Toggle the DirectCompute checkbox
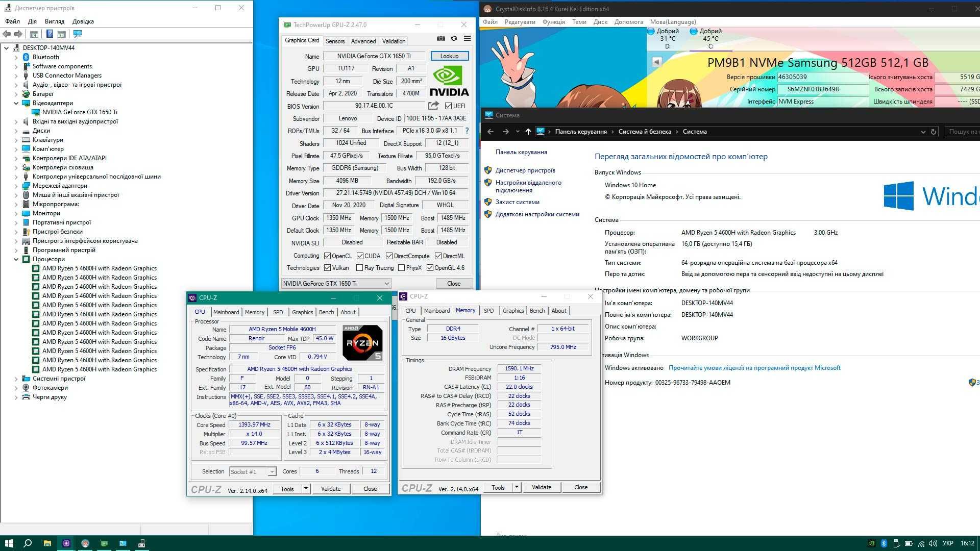The height and width of the screenshot is (551, 980). (x=389, y=256)
